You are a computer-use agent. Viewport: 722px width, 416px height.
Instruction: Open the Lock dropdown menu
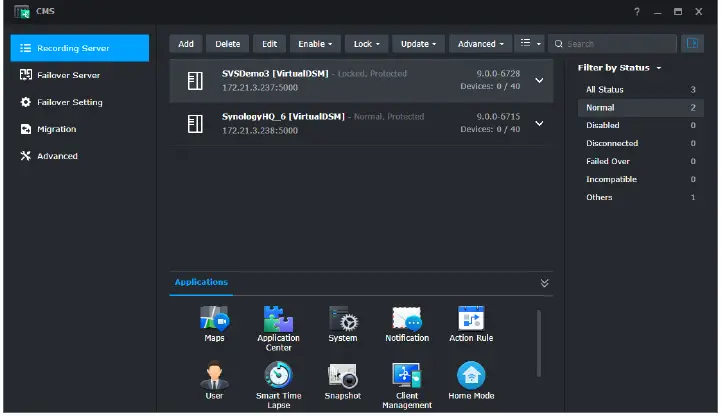point(367,44)
